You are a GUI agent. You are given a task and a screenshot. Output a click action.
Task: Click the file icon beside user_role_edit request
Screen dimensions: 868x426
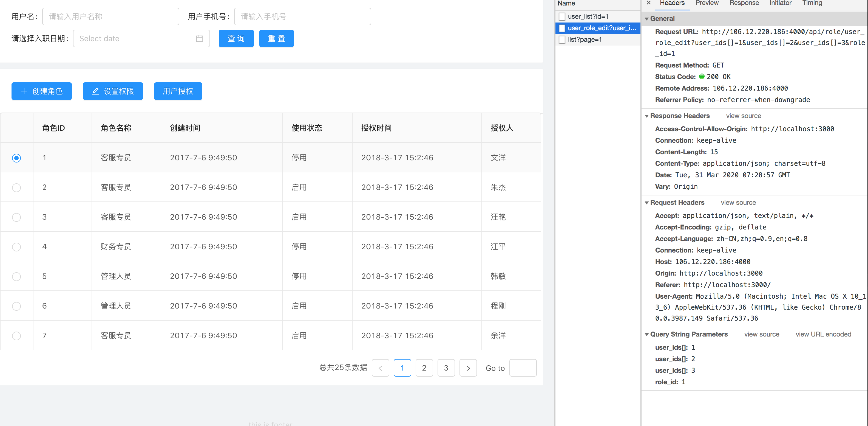coord(562,28)
